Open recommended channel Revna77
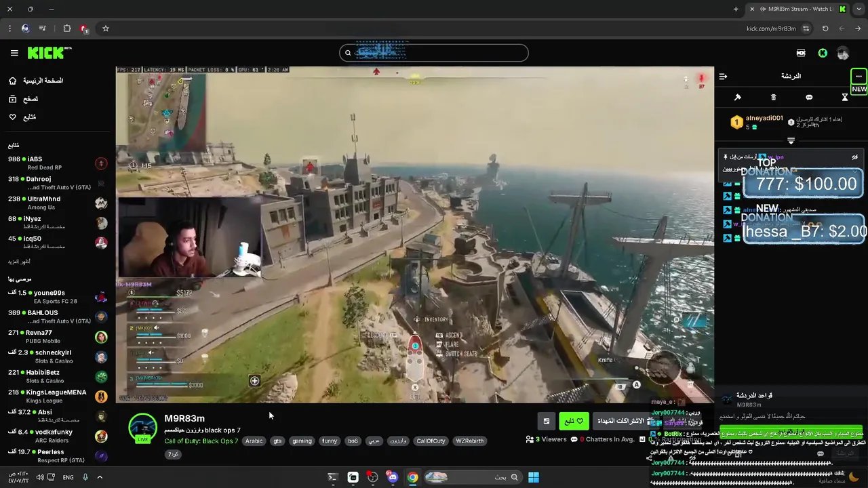Screen dimensions: 868x488 tap(58, 336)
